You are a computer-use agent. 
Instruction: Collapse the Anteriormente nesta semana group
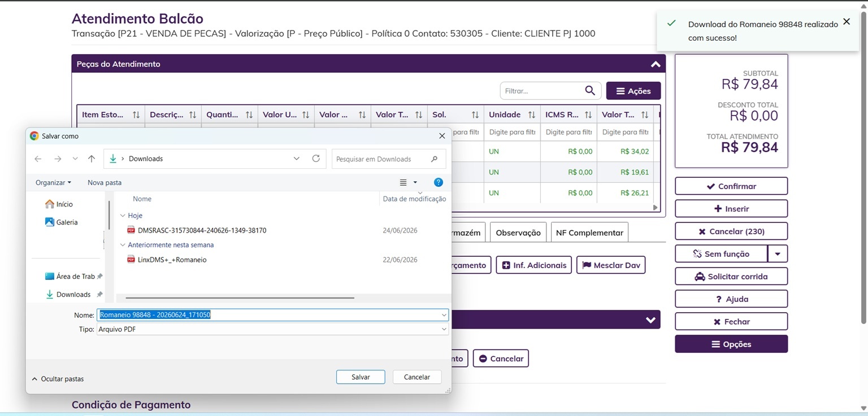[x=122, y=245]
